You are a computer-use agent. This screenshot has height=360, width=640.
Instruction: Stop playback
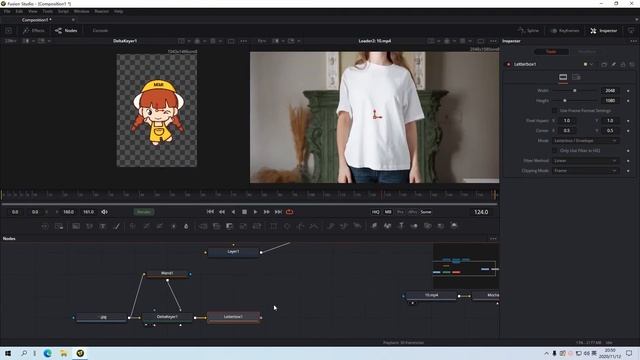(x=244, y=212)
